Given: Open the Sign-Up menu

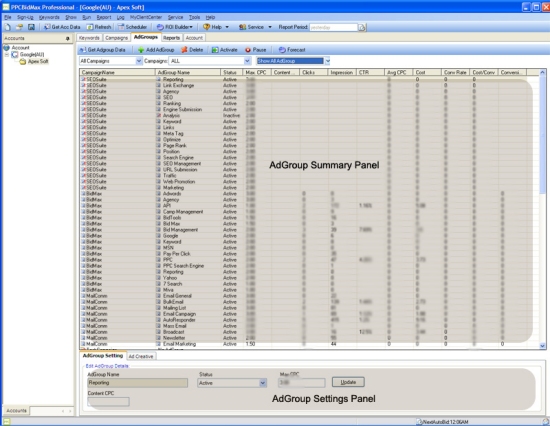Looking at the screenshot, I should tap(25, 17).
